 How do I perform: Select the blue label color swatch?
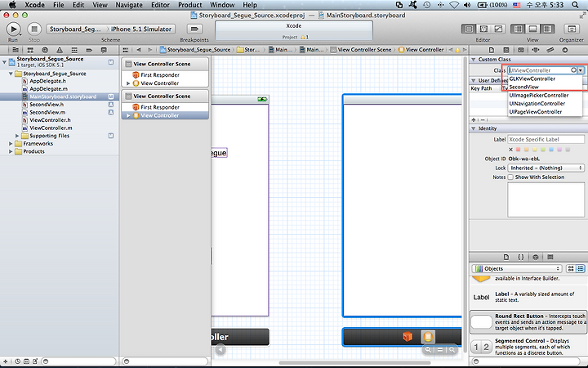551,150
